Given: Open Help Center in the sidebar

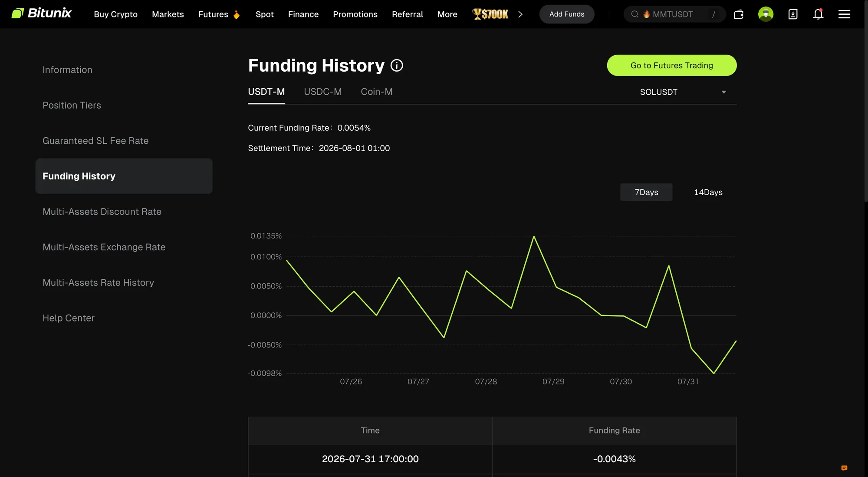Looking at the screenshot, I should pos(68,318).
